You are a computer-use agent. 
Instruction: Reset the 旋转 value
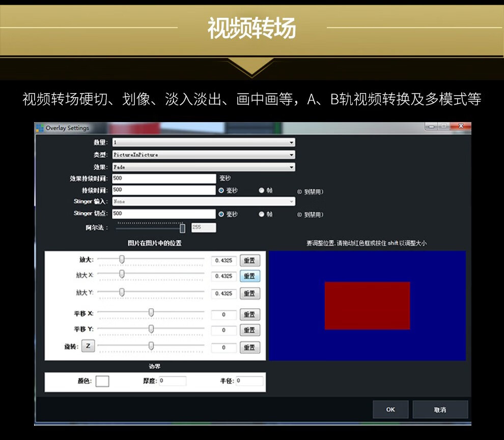coord(249,347)
